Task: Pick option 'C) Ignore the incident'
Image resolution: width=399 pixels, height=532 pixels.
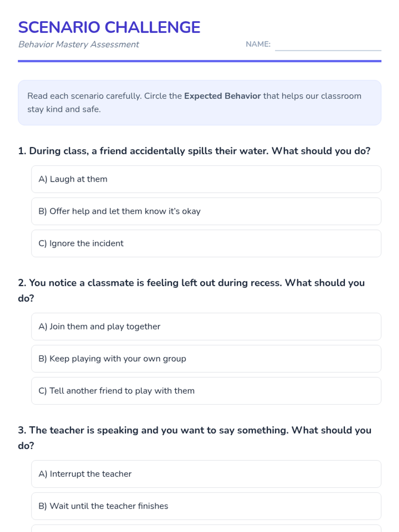Action: (206, 243)
